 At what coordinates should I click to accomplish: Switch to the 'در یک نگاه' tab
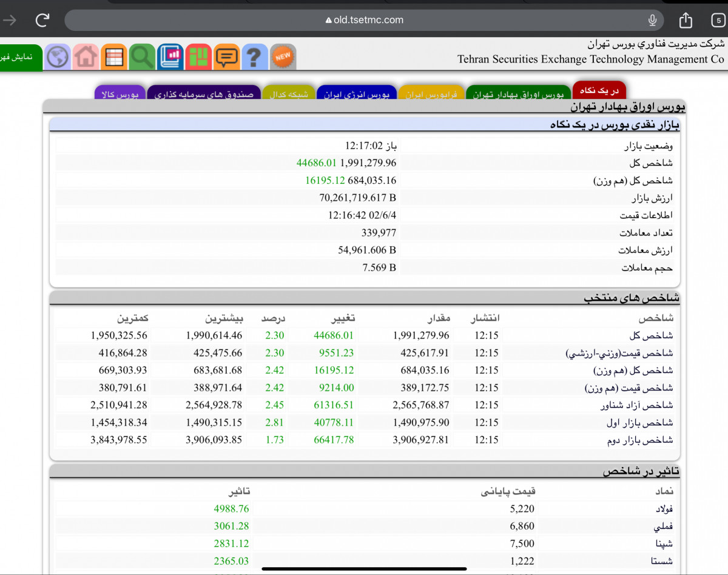point(599,91)
